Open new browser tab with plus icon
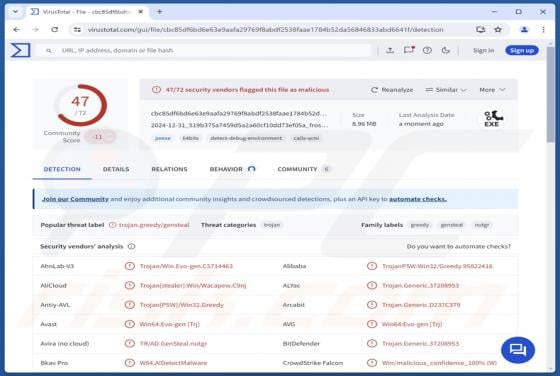560x376 pixels. tap(159, 12)
